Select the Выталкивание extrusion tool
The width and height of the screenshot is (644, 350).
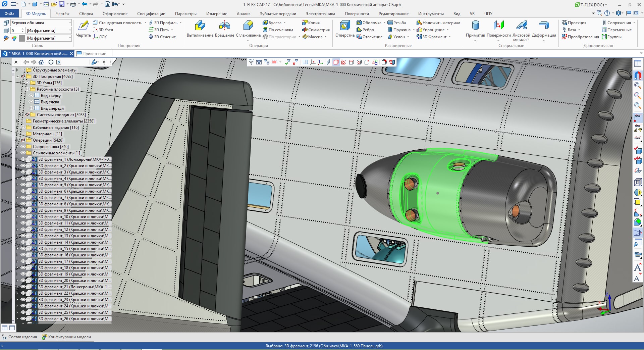tap(200, 29)
